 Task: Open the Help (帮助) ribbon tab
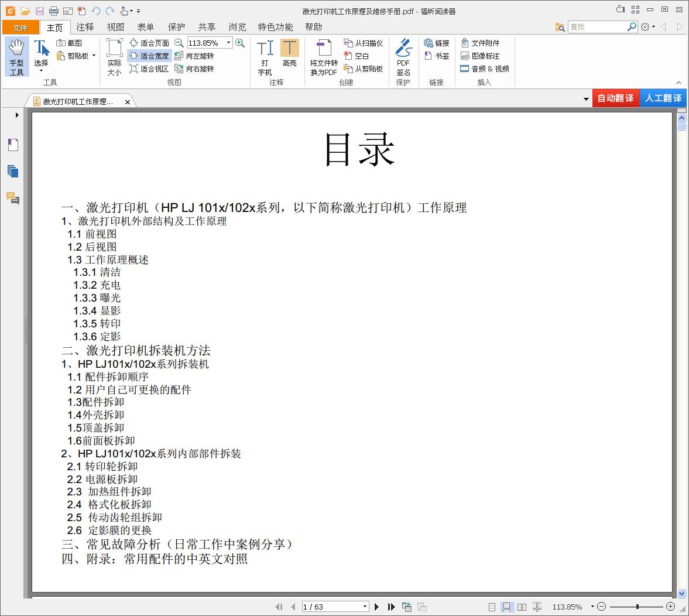[x=314, y=28]
